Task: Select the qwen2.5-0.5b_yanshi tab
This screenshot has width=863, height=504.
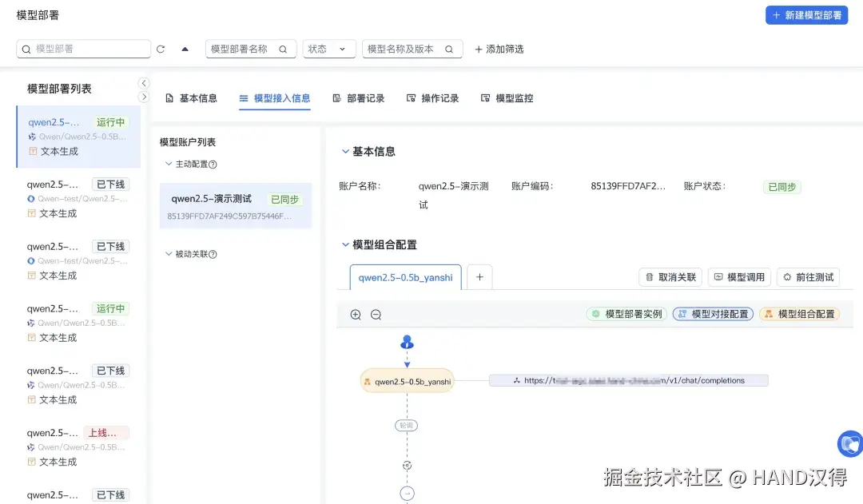Action: point(406,277)
